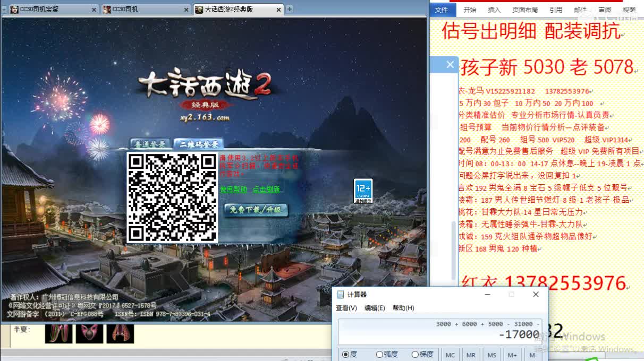The height and width of the screenshot is (361, 644).
Task: Click the calculator M+ button
Action: [x=512, y=355]
